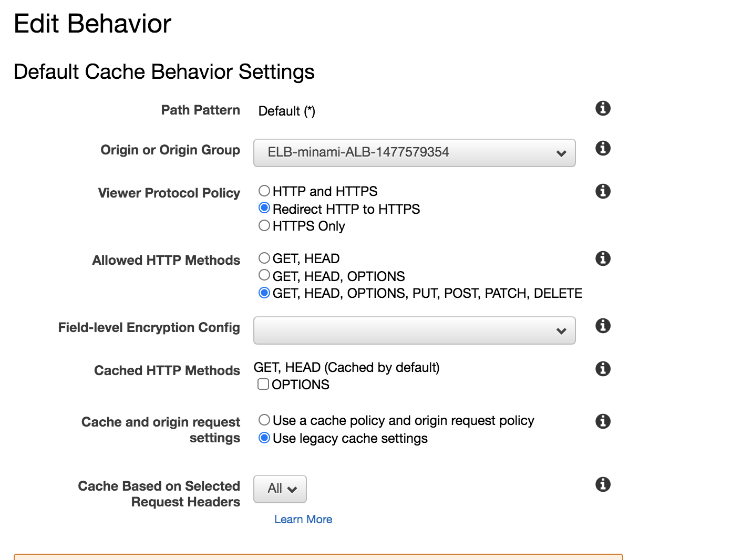Open the Origin or Origin Group dropdown
Screen dimensions: 742x560
(415, 153)
